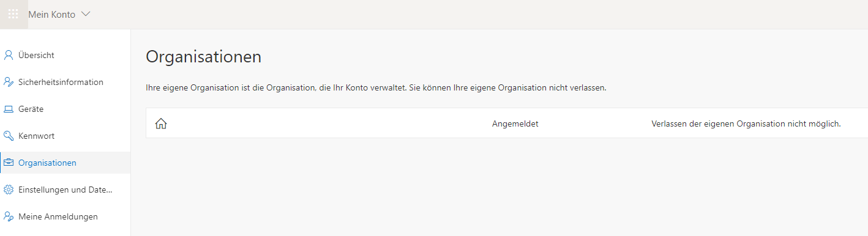Open the app launcher waffle icon

(13, 14)
